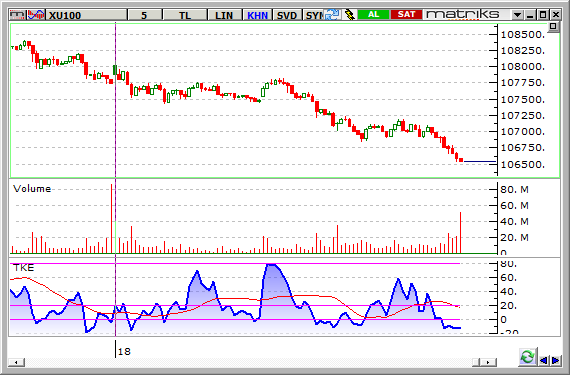Click the red SAT sell button
570x375 pixels.
pos(406,15)
